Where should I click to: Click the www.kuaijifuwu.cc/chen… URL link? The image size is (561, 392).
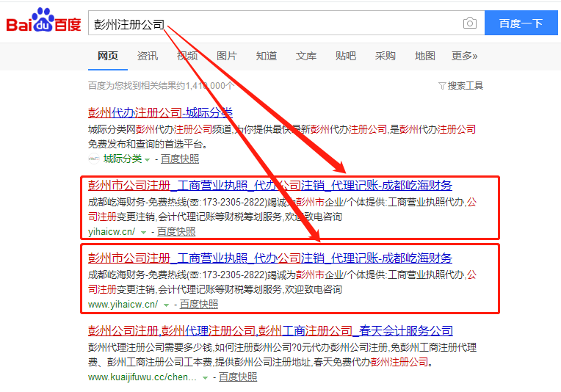point(142,377)
